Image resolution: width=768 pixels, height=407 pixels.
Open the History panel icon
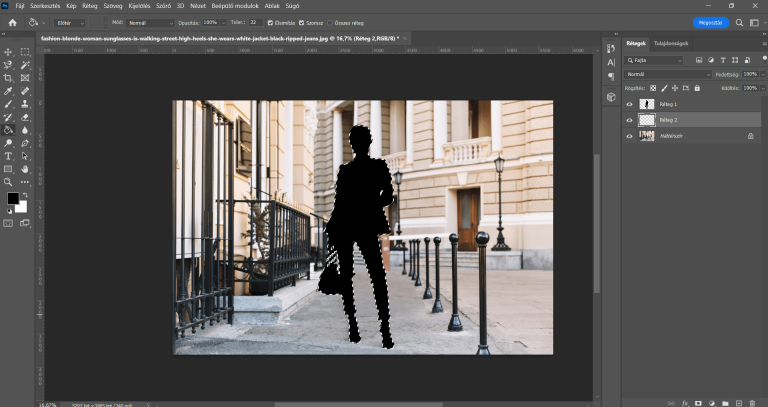611,48
